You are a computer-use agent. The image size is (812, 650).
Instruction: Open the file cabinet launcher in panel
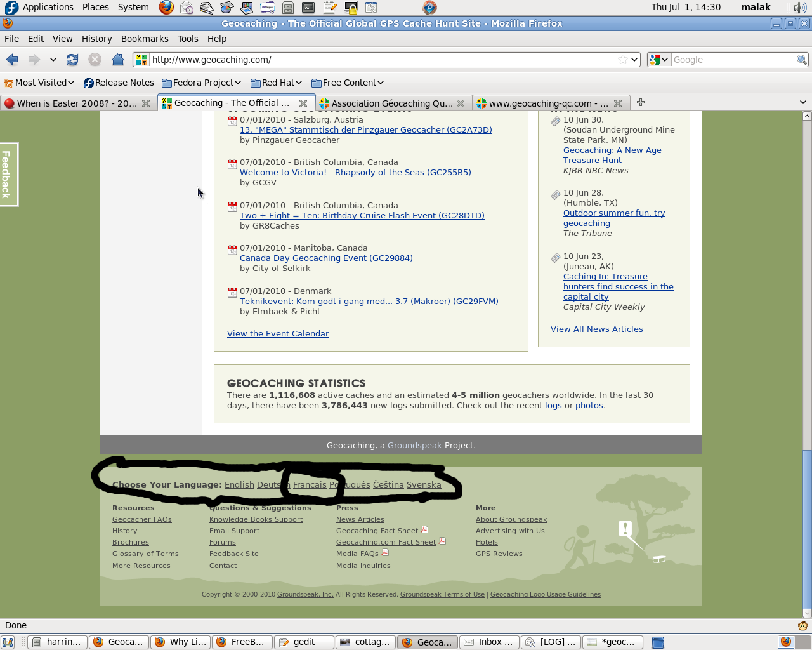[288, 8]
